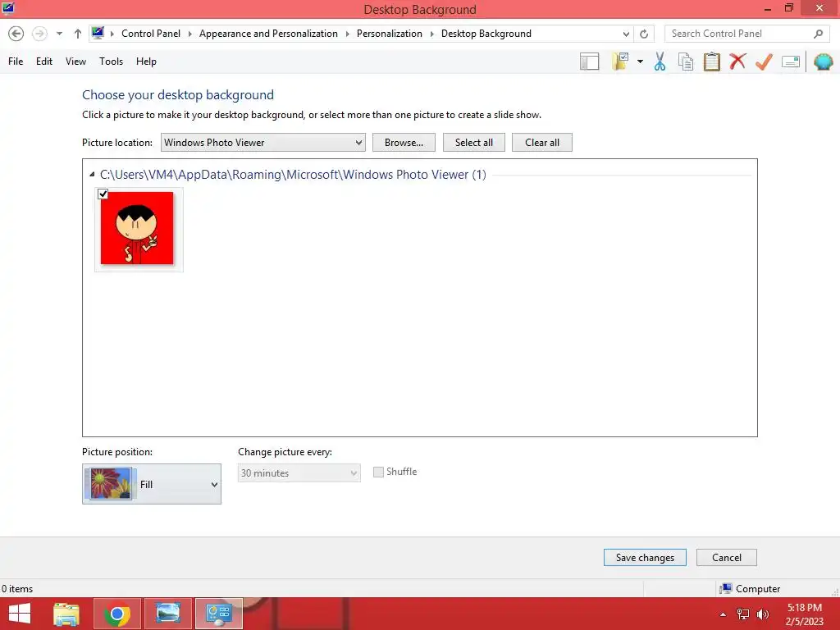Image resolution: width=840 pixels, height=630 pixels.
Task: Navigate to Appearance and Personalization breadcrumb
Action: pos(268,33)
